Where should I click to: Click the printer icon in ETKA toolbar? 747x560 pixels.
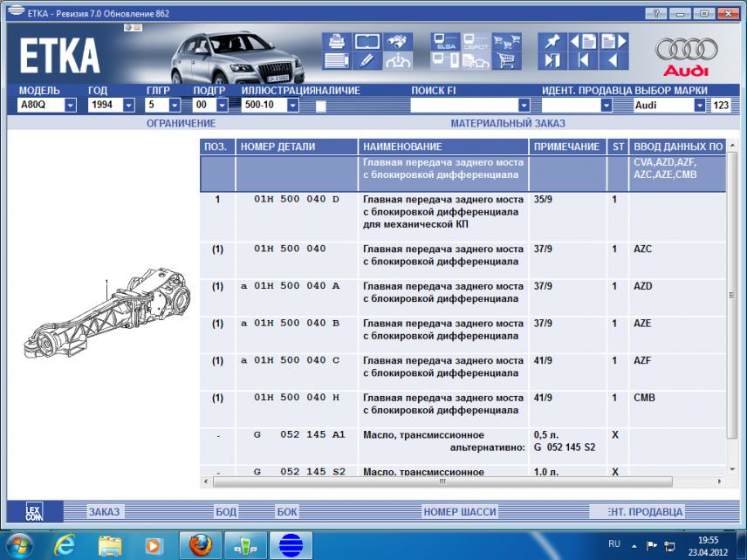337,41
